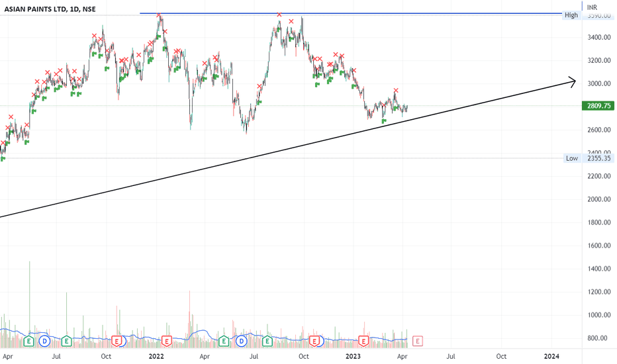Click the green flag marker below the March 2023 low
Screen dimensions: 617x364
point(384,121)
